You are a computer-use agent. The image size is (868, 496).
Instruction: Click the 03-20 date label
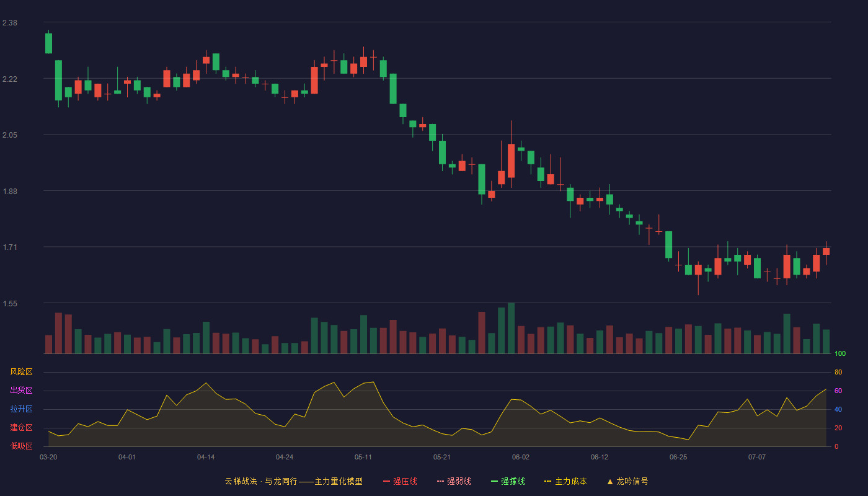point(48,457)
